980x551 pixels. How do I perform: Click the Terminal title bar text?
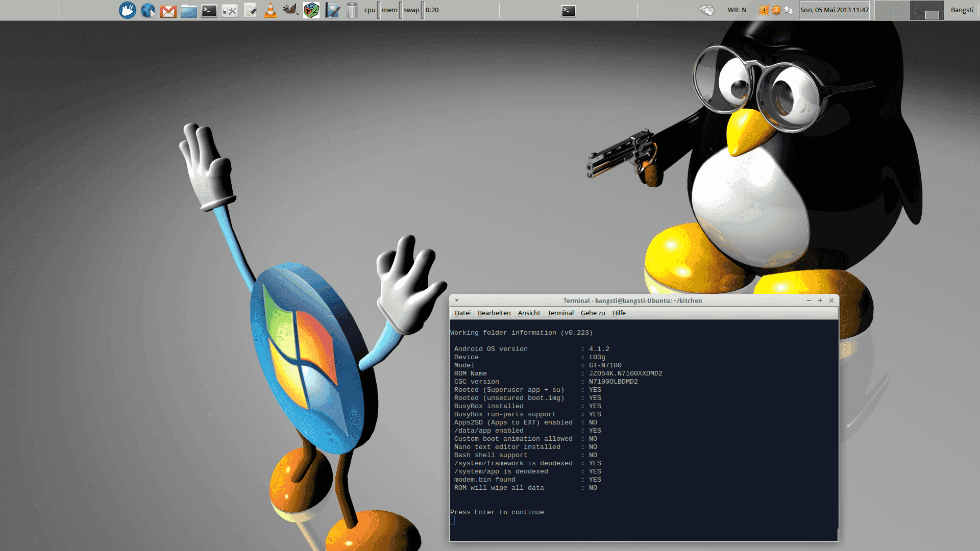[x=632, y=300]
